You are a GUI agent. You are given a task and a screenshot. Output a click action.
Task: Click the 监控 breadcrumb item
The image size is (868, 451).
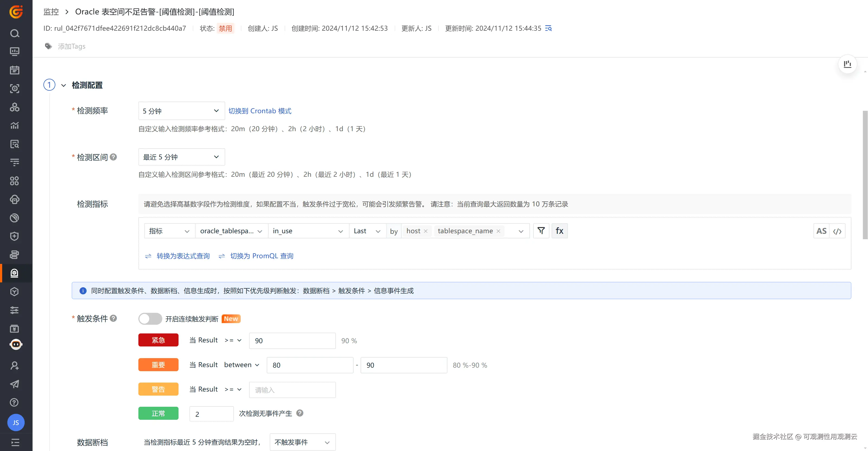click(x=51, y=12)
